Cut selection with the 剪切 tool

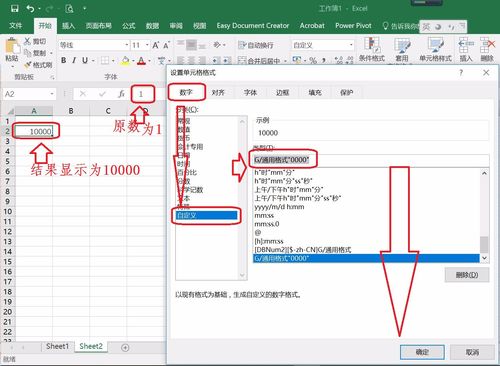pos(35,41)
